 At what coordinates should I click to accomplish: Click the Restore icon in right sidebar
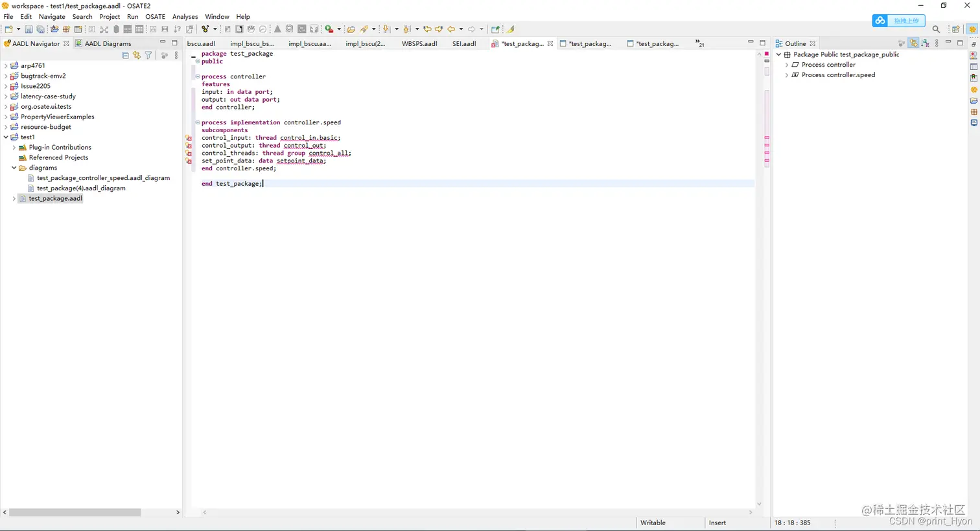[974, 44]
